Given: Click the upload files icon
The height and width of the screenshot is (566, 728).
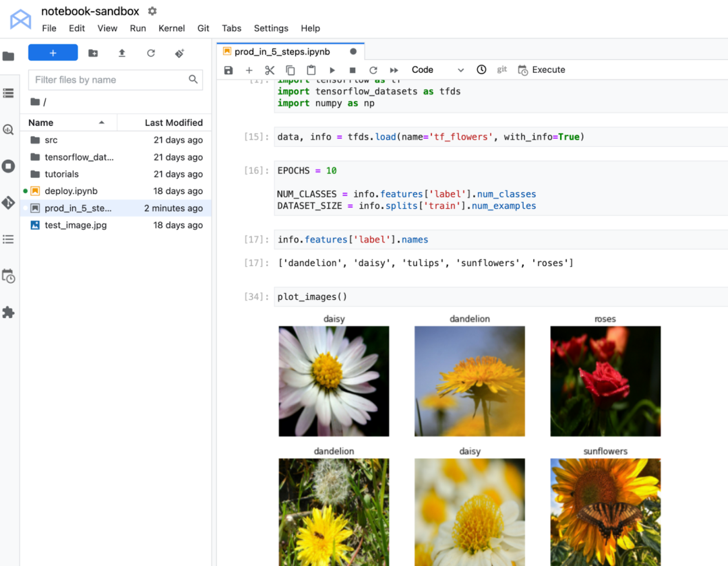Looking at the screenshot, I should click(122, 53).
